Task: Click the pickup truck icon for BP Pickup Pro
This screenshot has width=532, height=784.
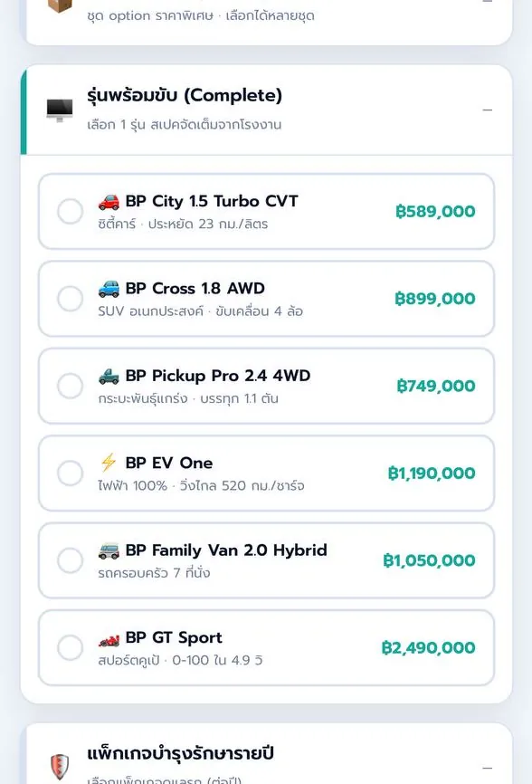Action: [109, 376]
